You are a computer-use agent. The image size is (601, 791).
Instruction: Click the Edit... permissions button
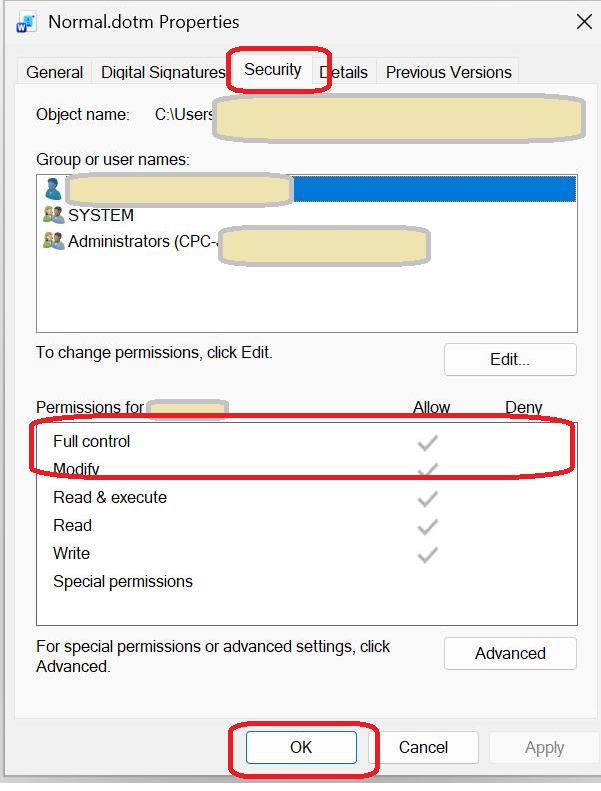click(510, 360)
